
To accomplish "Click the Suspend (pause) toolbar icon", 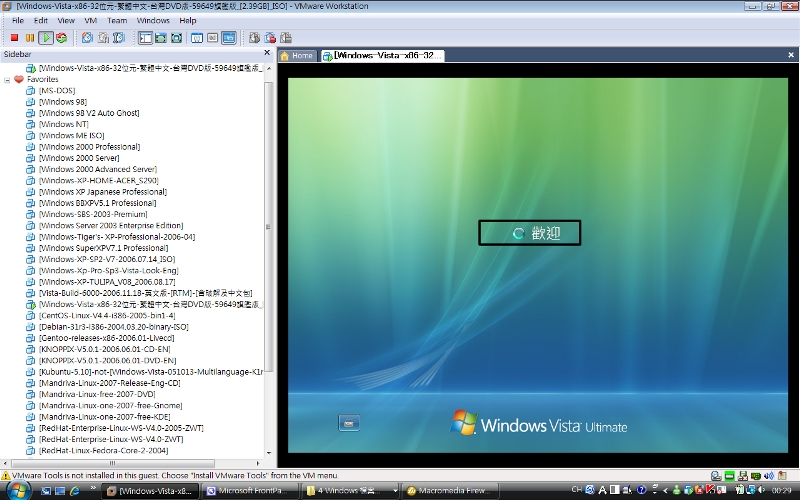I will 30,38.
